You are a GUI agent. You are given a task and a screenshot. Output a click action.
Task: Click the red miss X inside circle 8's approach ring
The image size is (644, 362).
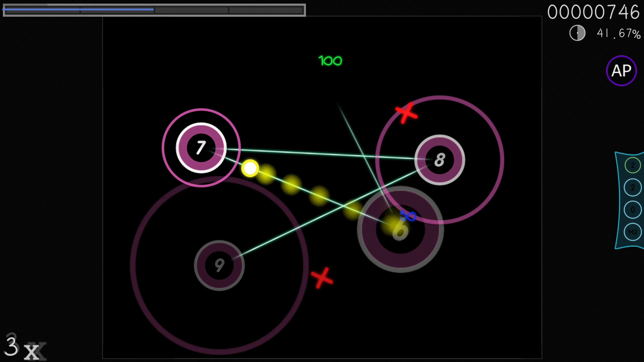(406, 113)
